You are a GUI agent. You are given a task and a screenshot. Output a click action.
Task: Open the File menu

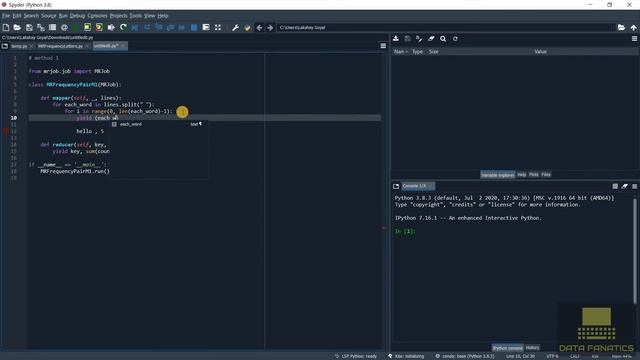coord(6,16)
